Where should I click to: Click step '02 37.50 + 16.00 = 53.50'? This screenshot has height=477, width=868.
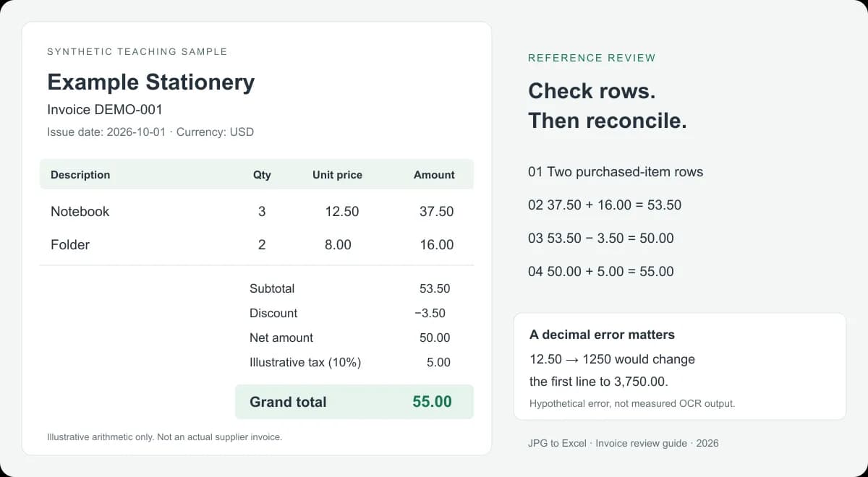pyautogui.click(x=605, y=205)
